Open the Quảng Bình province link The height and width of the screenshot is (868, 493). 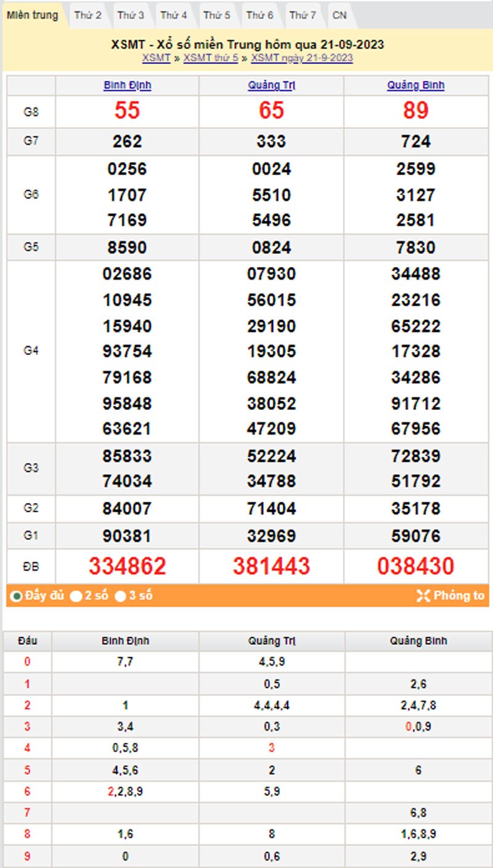point(415,86)
